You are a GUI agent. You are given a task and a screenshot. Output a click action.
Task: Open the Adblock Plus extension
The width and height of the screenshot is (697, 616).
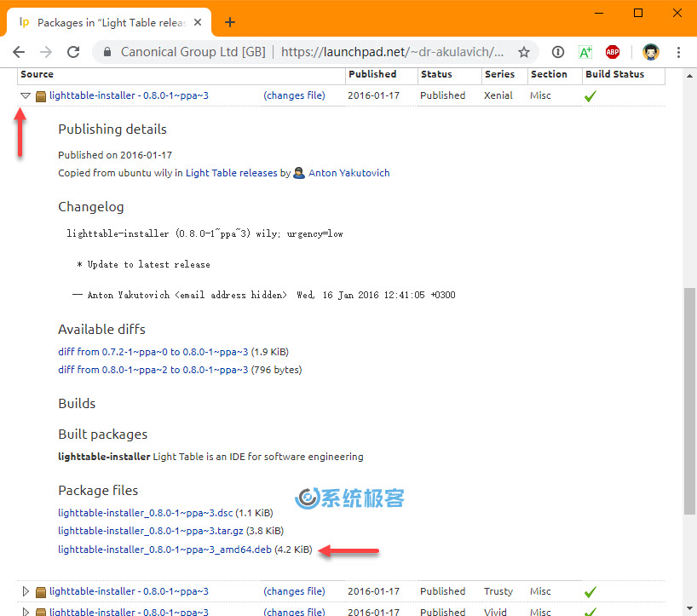pos(613,52)
